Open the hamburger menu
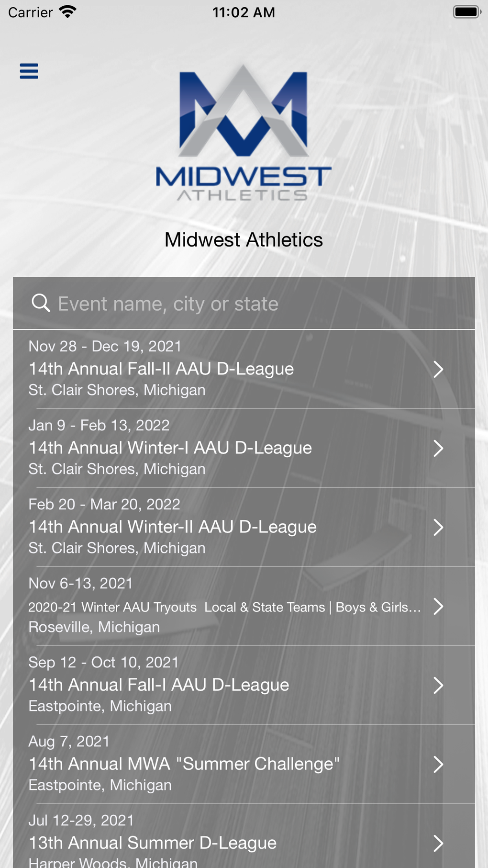488x868 pixels. click(29, 71)
